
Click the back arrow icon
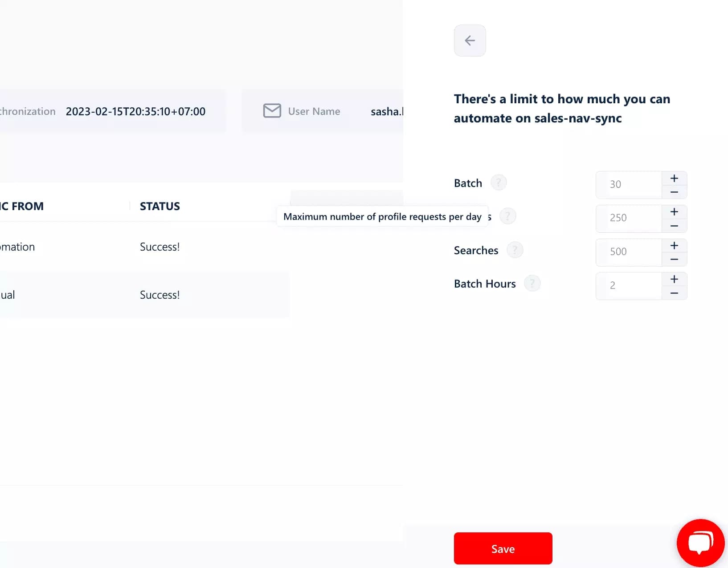pos(470,41)
